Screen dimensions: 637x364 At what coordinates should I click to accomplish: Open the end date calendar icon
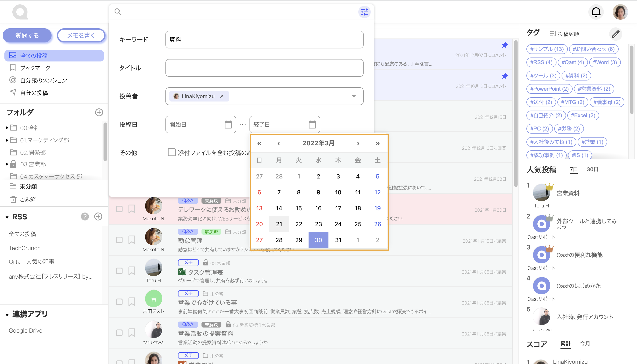click(312, 124)
